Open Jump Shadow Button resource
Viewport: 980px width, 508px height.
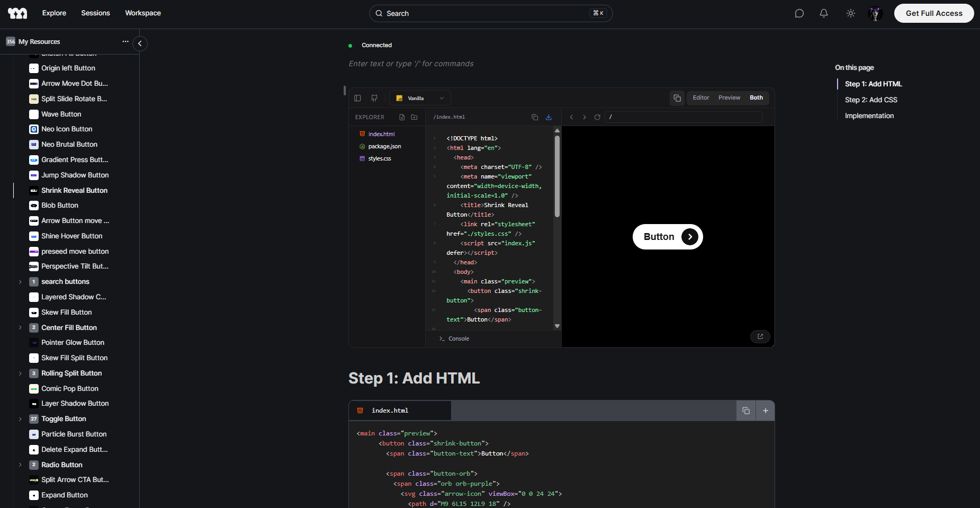point(75,175)
